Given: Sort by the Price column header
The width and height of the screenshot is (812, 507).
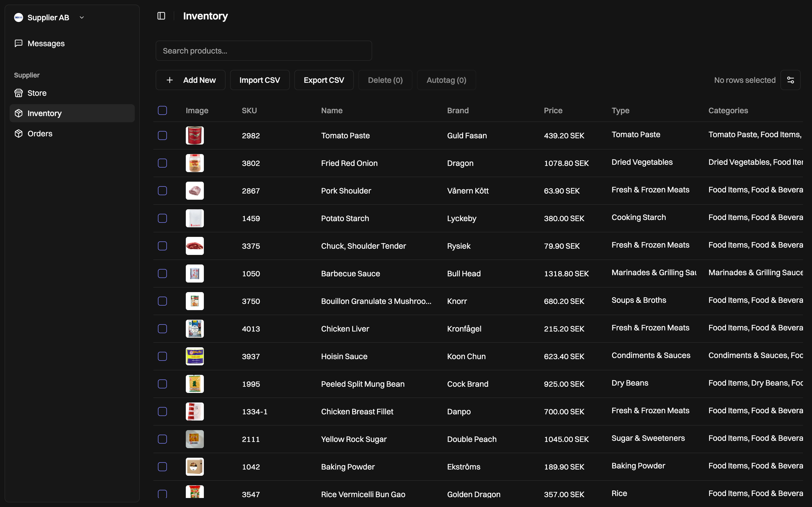Looking at the screenshot, I should point(553,110).
